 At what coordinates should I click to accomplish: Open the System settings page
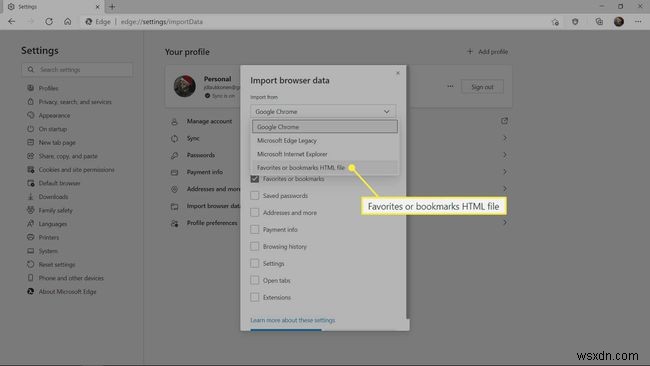[x=48, y=251]
